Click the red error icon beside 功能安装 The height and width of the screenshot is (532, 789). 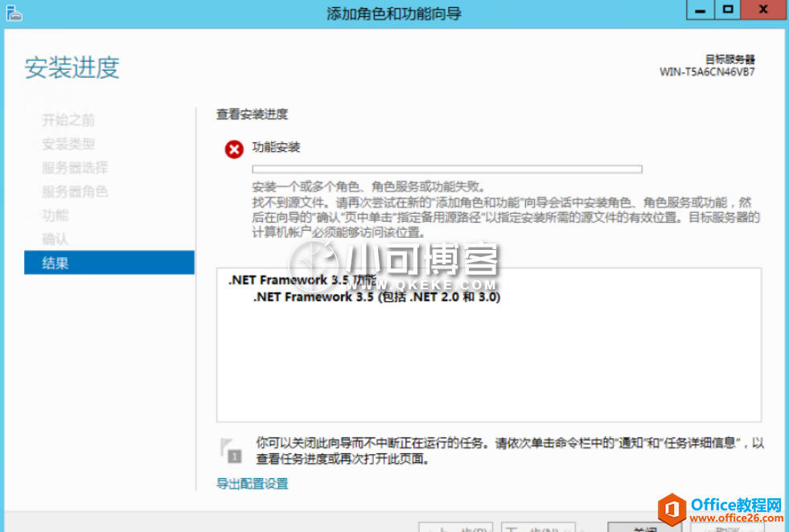[x=234, y=149]
